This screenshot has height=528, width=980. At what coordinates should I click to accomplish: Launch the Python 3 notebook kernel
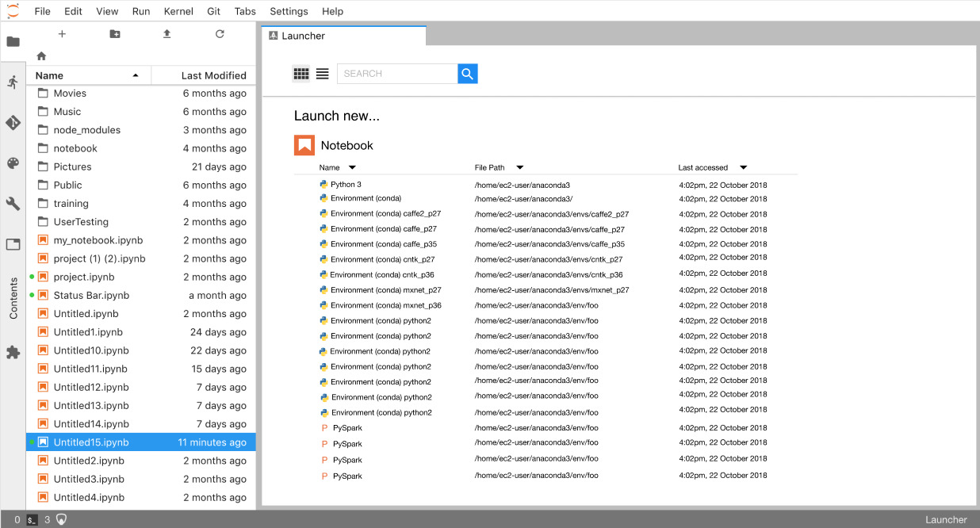point(346,185)
